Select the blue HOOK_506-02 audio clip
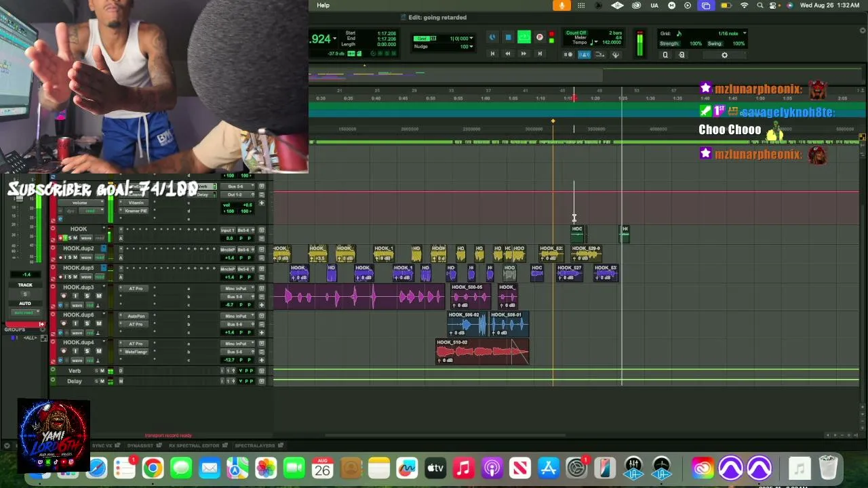Screen dimensions: 868x488 click(x=467, y=324)
